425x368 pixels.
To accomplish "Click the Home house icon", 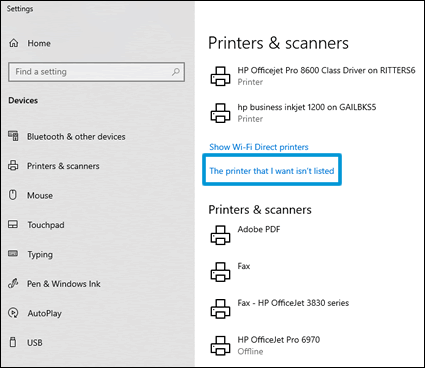I will click(14, 43).
